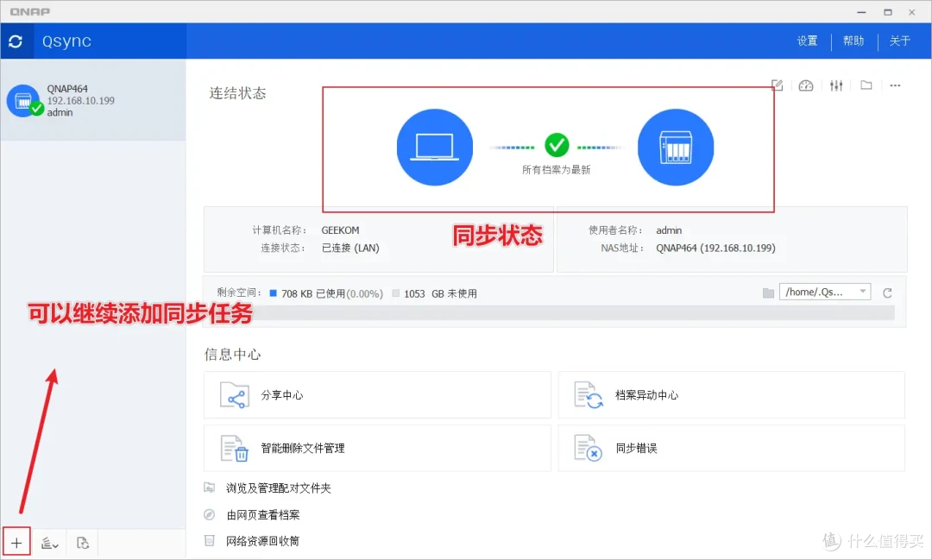This screenshot has height=560, width=932.
Task: Click 由网页查看档案 link
Action: [x=262, y=515]
